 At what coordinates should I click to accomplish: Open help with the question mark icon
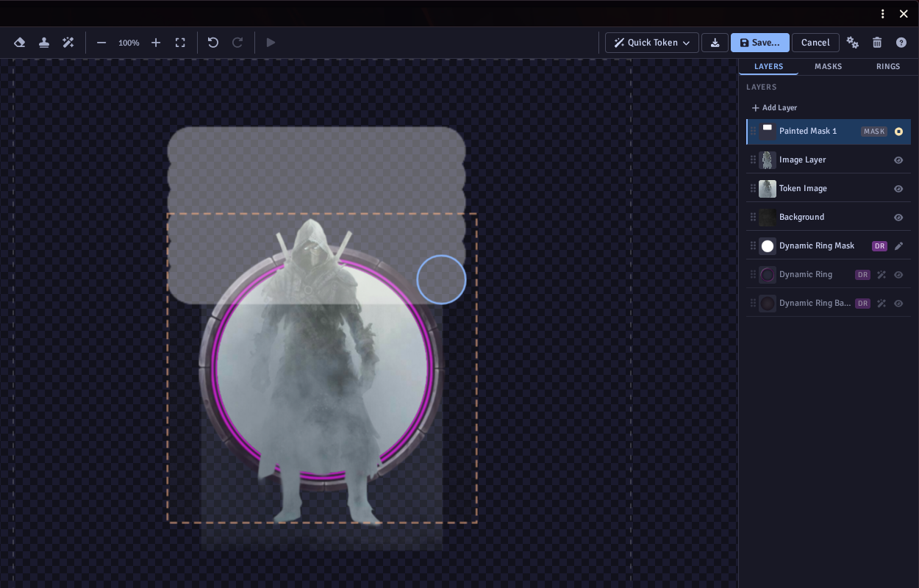click(901, 43)
